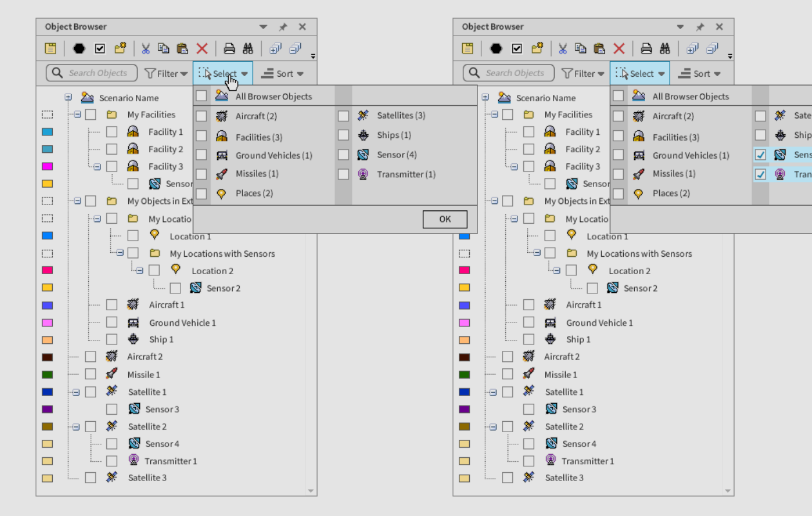Check Sensor (4) in left Select dropdown

click(x=343, y=155)
